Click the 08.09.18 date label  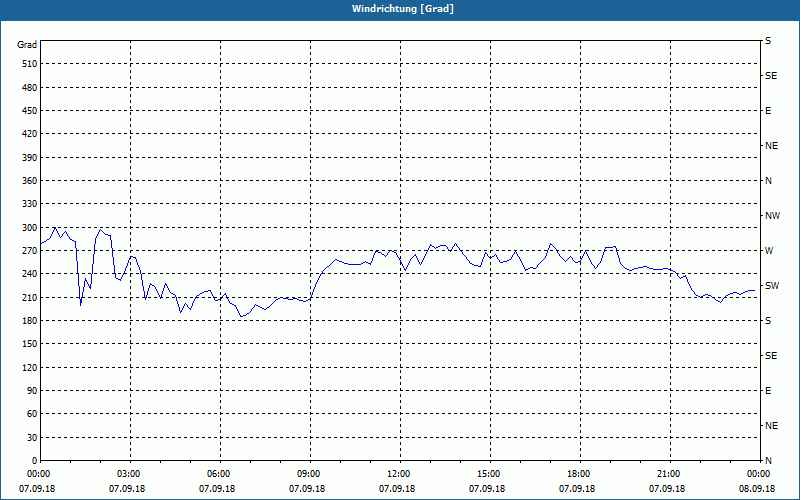[x=757, y=489]
